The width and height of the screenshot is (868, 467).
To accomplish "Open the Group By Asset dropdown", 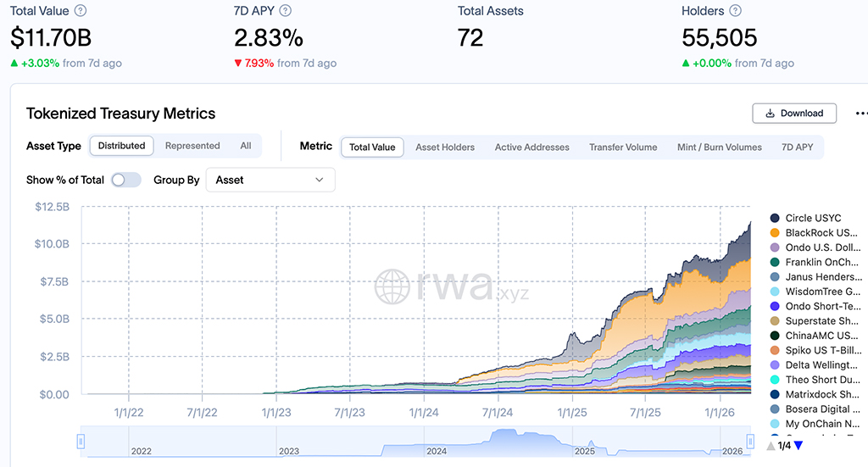I will point(270,180).
